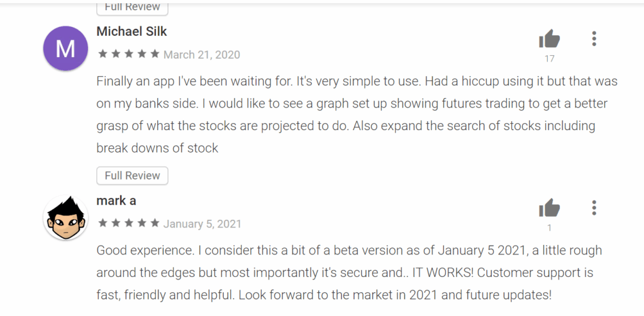Click the last star of mark a's rating
This screenshot has width=644, height=316.
[155, 224]
